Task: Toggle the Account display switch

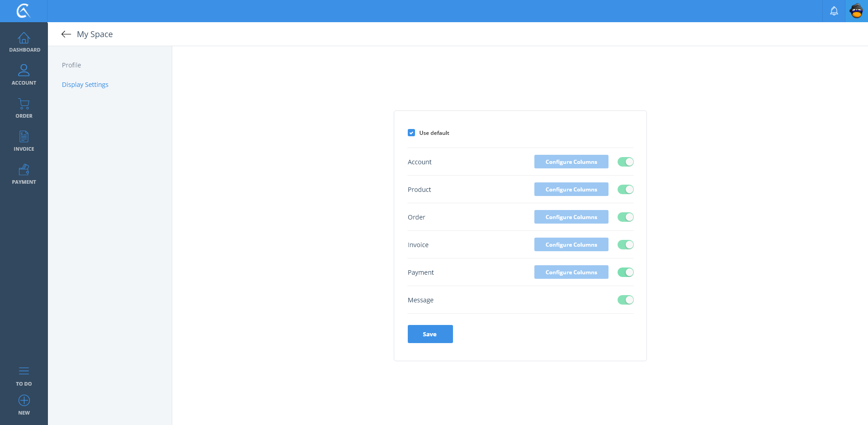Action: click(x=625, y=162)
